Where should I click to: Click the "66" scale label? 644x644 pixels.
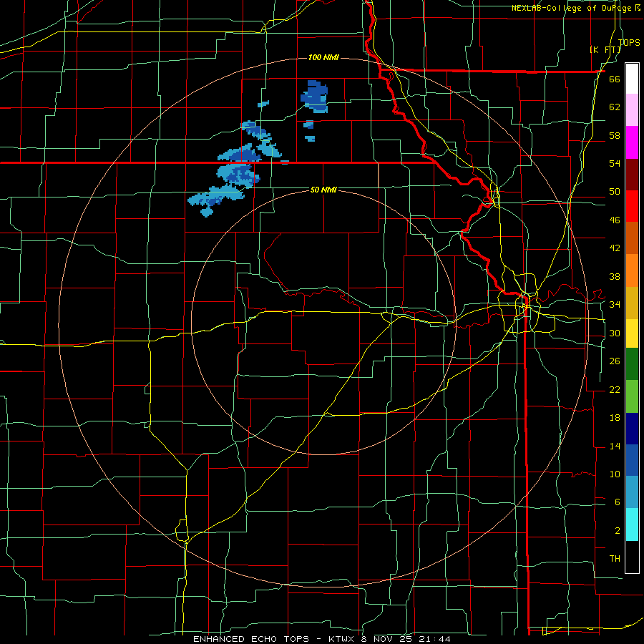coord(615,79)
